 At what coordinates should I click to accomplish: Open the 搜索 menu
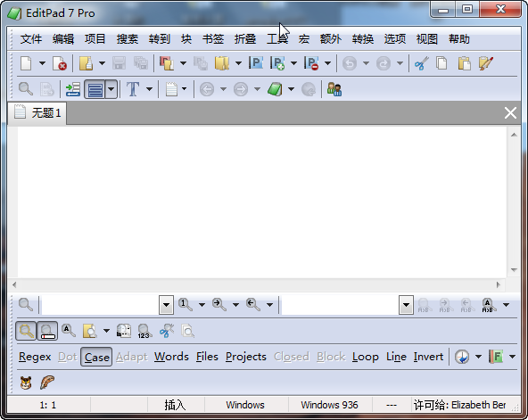pyautogui.click(x=128, y=39)
